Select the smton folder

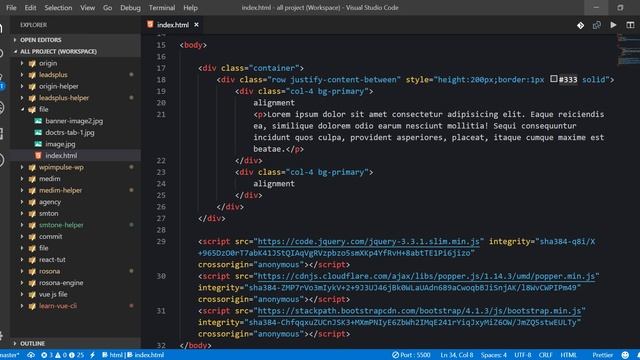coord(48,213)
